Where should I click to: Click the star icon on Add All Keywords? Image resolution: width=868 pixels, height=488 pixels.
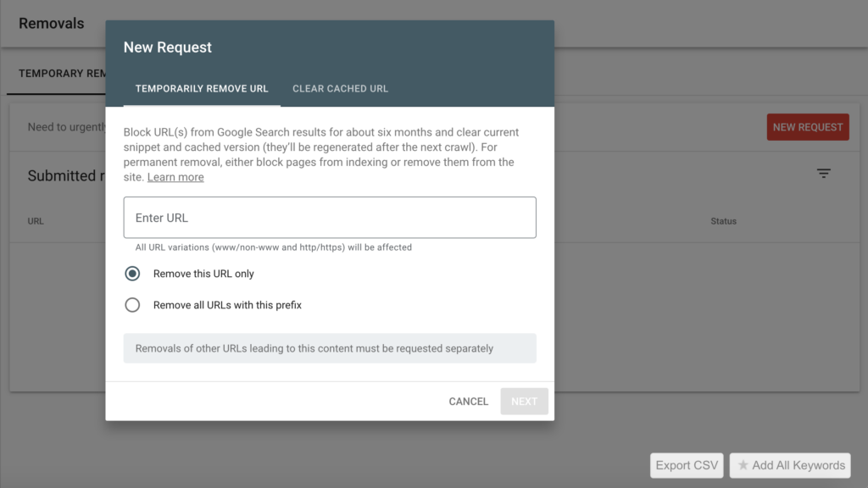tap(743, 465)
